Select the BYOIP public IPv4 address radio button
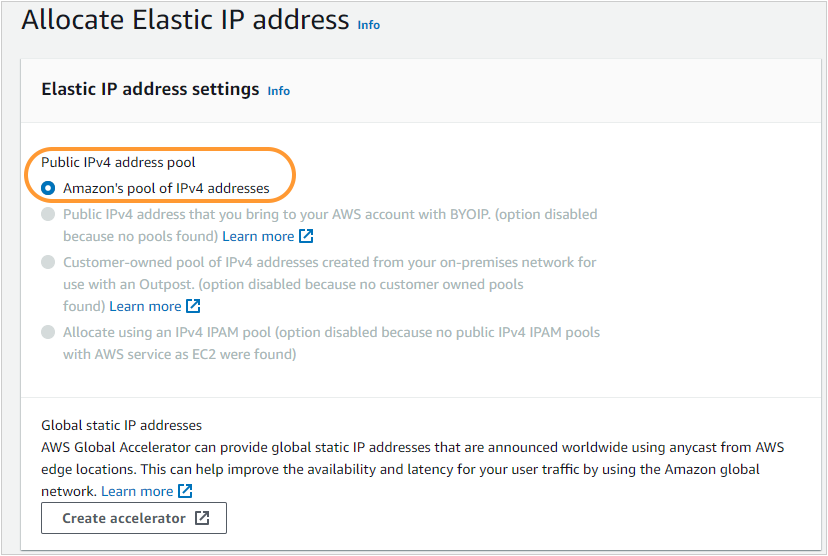Viewport: 828px width, 556px height. point(48,214)
